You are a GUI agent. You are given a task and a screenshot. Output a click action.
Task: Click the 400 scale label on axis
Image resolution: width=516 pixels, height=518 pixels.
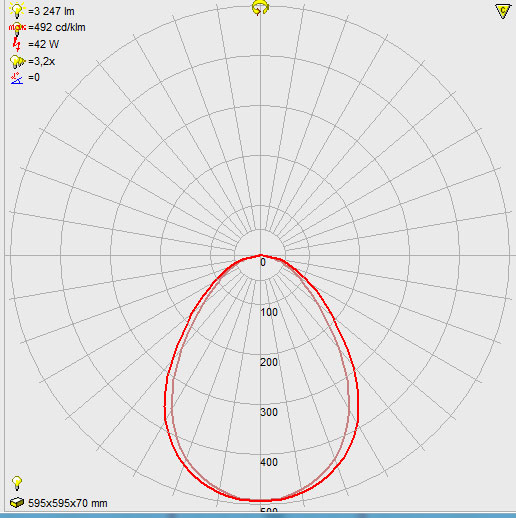(x=269, y=462)
